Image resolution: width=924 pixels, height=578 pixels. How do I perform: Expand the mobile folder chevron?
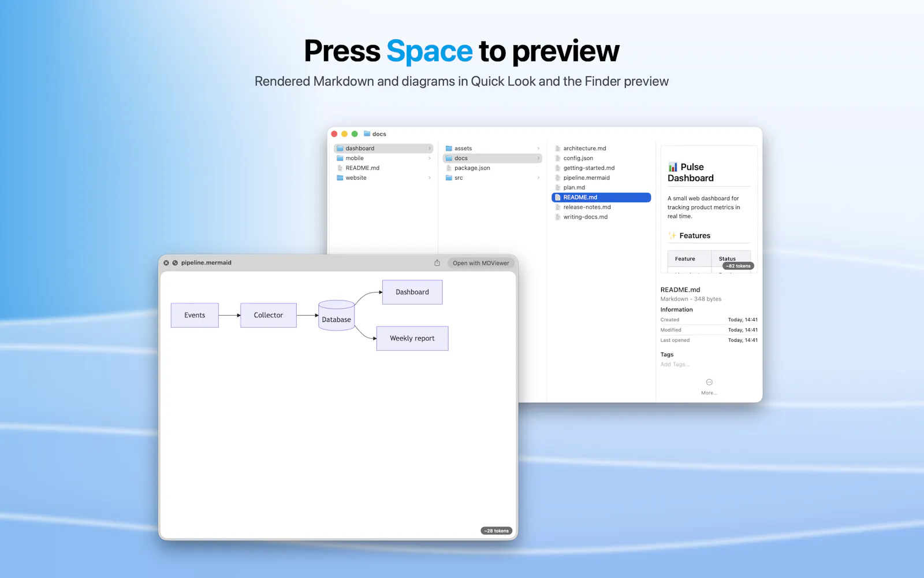429,158
